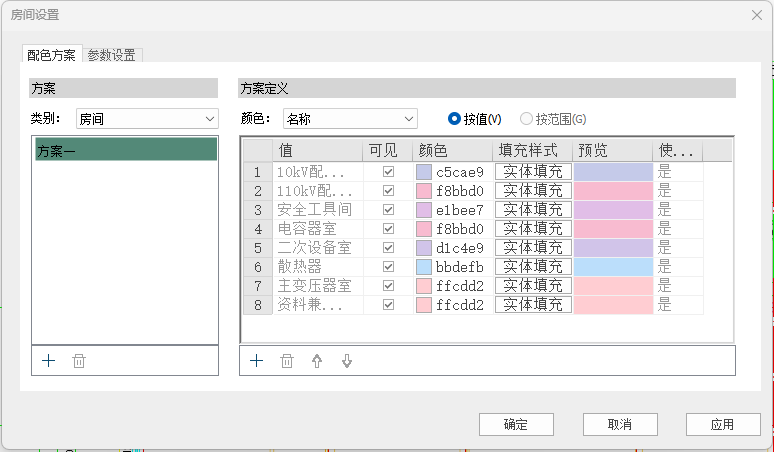This screenshot has height=452, width=774.
Task: Select the 配色方案 tab
Action: (x=51, y=55)
